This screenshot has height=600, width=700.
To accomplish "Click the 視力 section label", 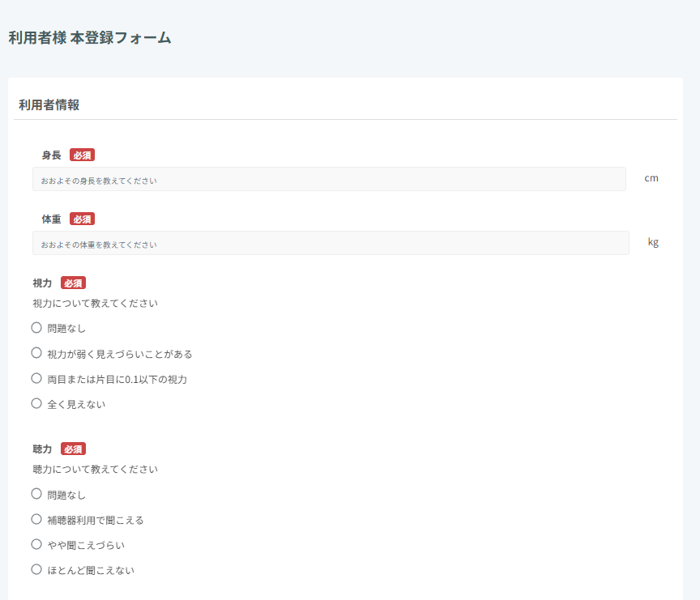I will (x=42, y=283).
